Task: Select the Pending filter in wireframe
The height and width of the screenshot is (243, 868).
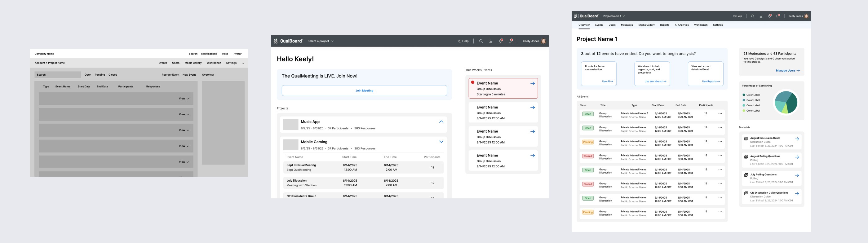Action: (100, 75)
